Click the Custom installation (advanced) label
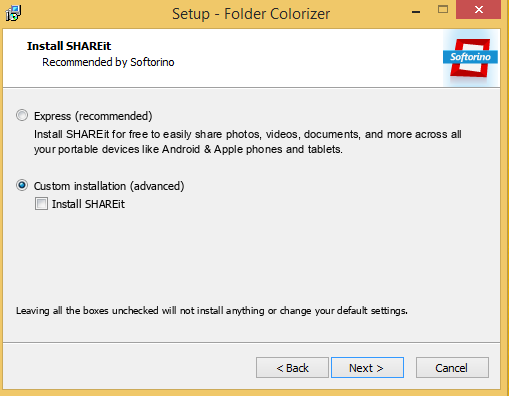This screenshot has width=509, height=396. pos(109,186)
